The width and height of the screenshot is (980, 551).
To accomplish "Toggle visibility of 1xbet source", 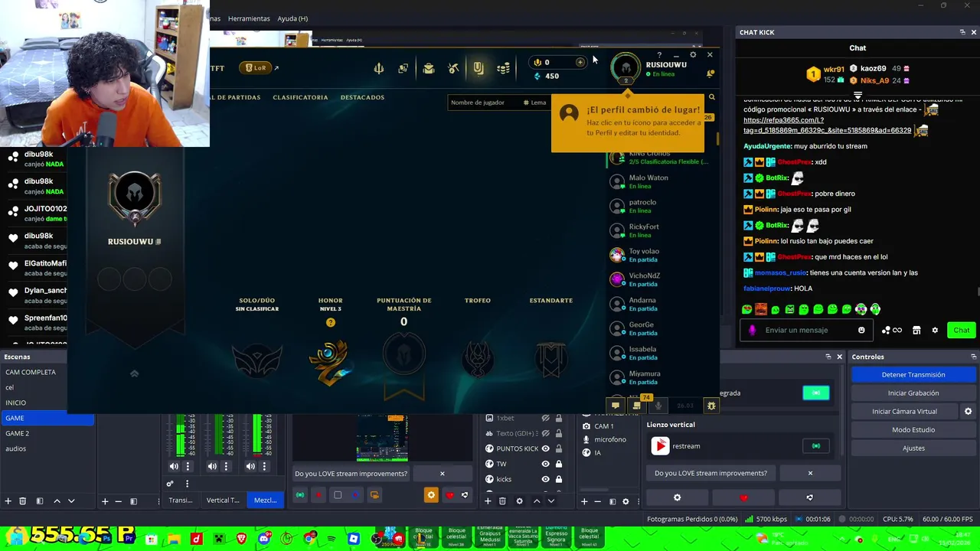I will point(546,418).
